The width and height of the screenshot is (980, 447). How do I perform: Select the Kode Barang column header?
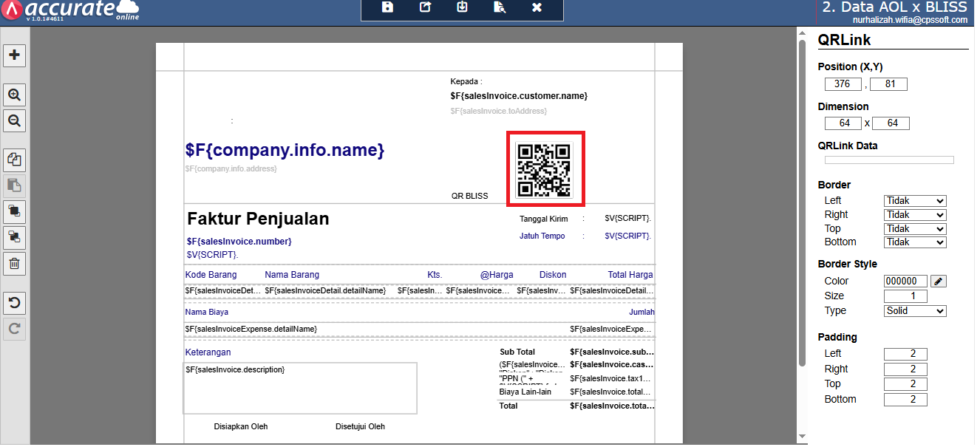(x=211, y=275)
